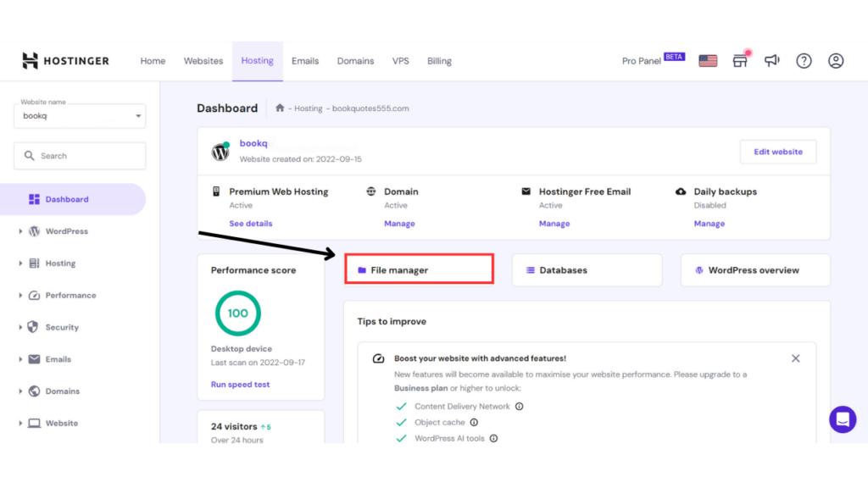Click the Hostinger Free Email envelope icon
This screenshot has height=488, width=868.
(x=526, y=191)
